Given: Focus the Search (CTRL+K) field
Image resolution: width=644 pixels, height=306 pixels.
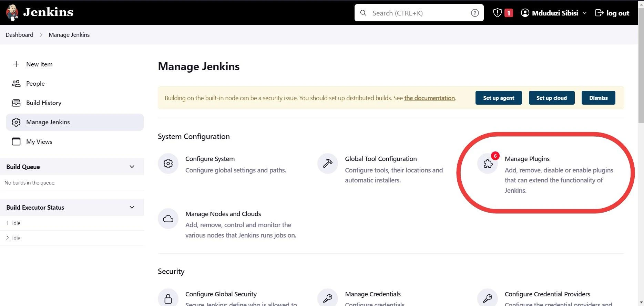Looking at the screenshot, I should pyautogui.click(x=419, y=13).
